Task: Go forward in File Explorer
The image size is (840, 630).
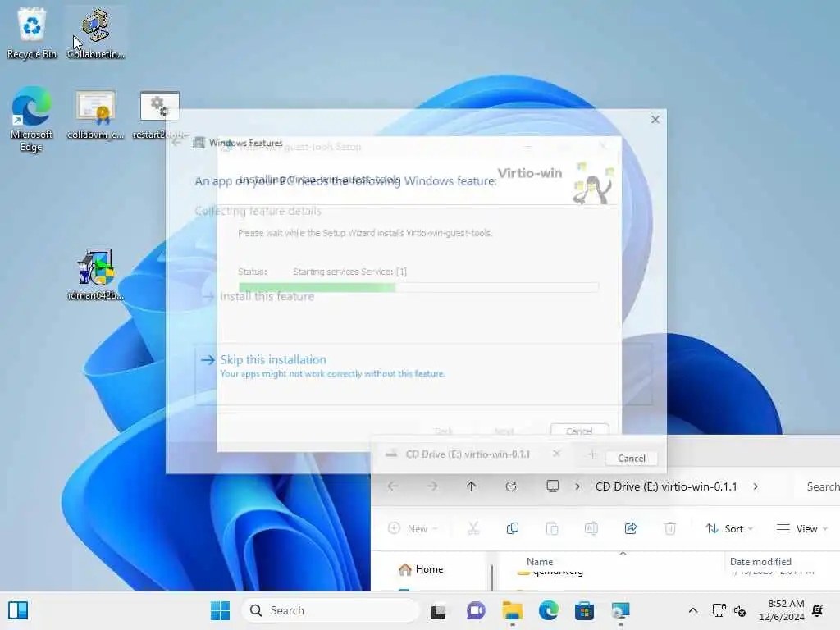Action: [432, 486]
